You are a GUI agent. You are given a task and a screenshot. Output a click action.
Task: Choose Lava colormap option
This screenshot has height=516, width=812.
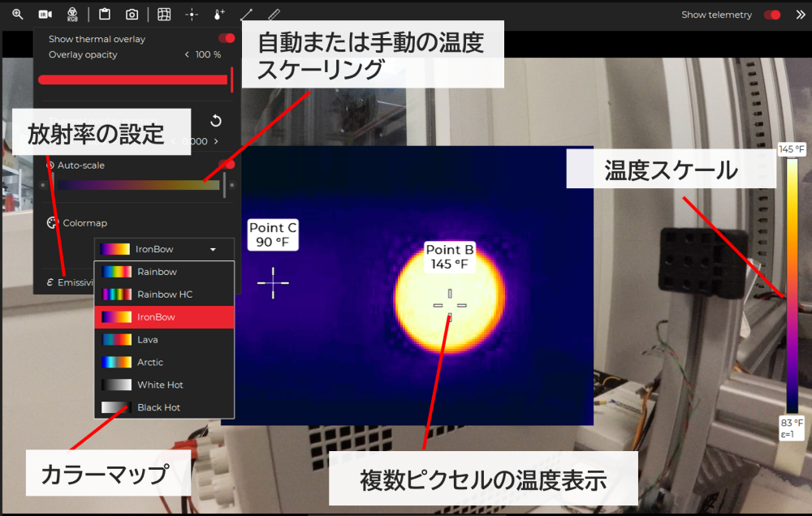point(164,339)
